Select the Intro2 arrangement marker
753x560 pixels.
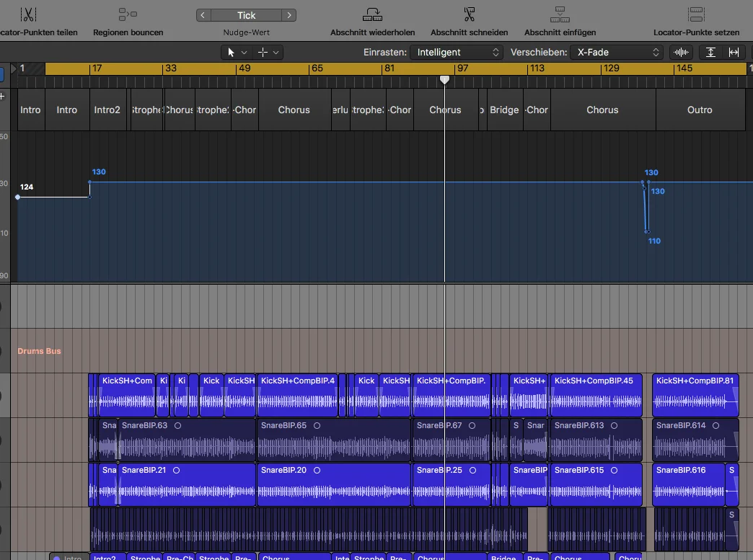[107, 110]
